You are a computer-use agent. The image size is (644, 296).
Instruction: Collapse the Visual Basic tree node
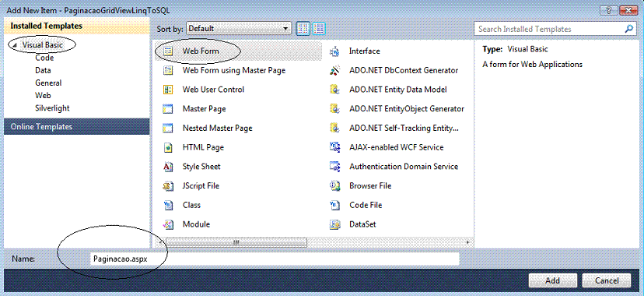[x=16, y=45]
